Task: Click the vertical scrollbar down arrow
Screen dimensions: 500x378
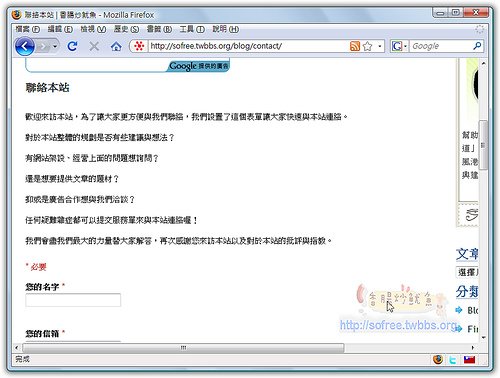Action: (483, 337)
